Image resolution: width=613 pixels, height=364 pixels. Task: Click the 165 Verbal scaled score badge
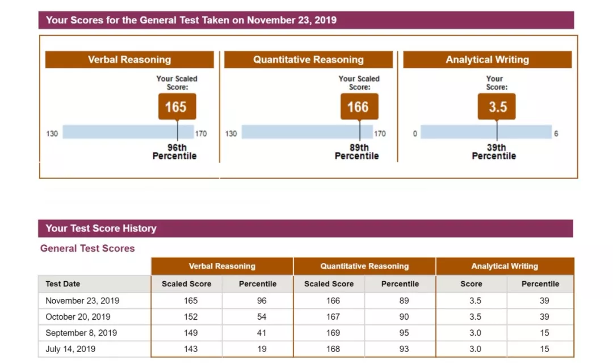pos(175,107)
